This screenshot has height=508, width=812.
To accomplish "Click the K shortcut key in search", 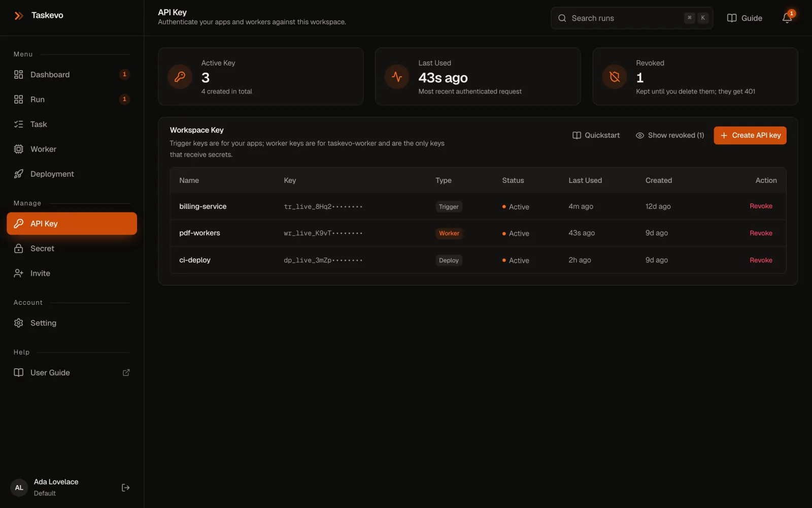I will (703, 18).
